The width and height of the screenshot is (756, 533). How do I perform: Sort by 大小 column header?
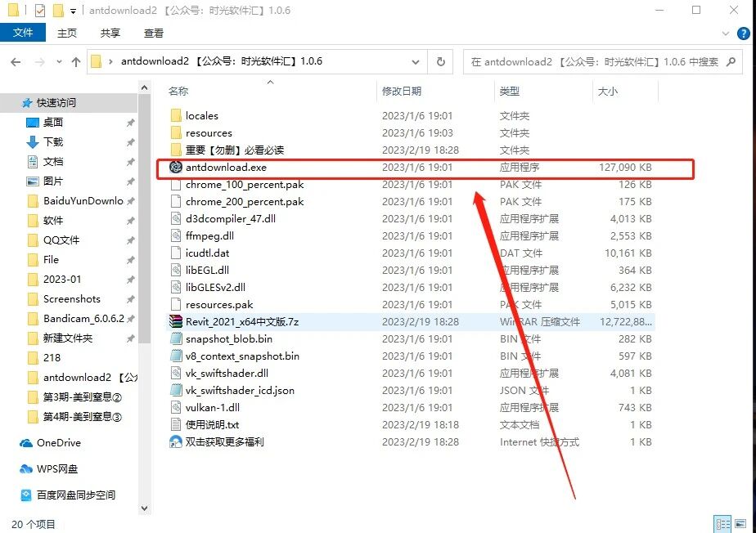click(607, 91)
